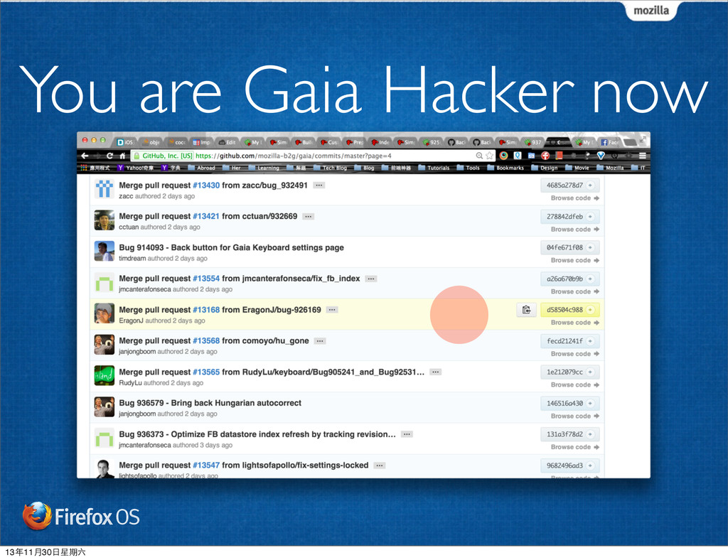Expand ellipsis on pull request #13565
This screenshot has width=728, height=560.
pos(436,372)
